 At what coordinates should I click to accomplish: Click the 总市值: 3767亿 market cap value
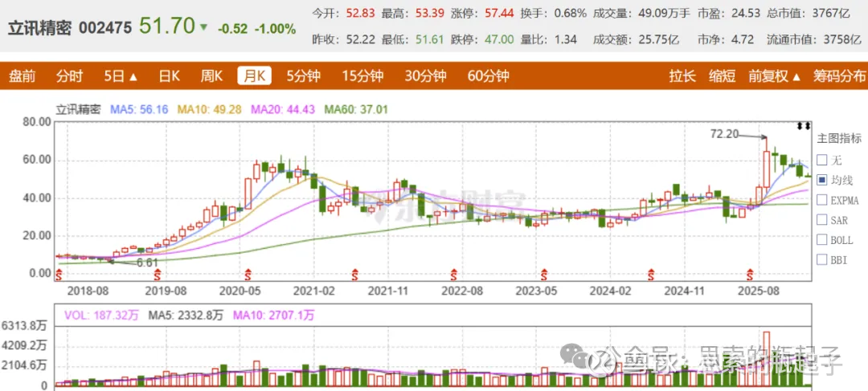pos(807,14)
